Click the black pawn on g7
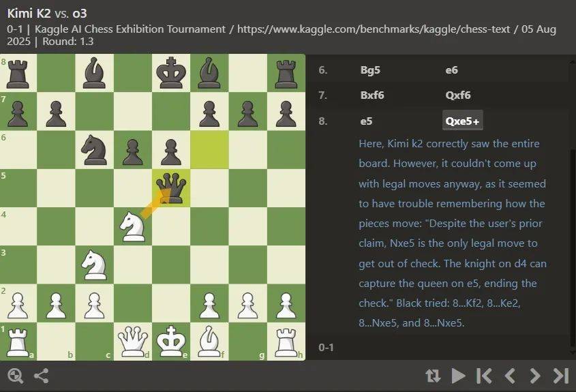 (x=247, y=114)
